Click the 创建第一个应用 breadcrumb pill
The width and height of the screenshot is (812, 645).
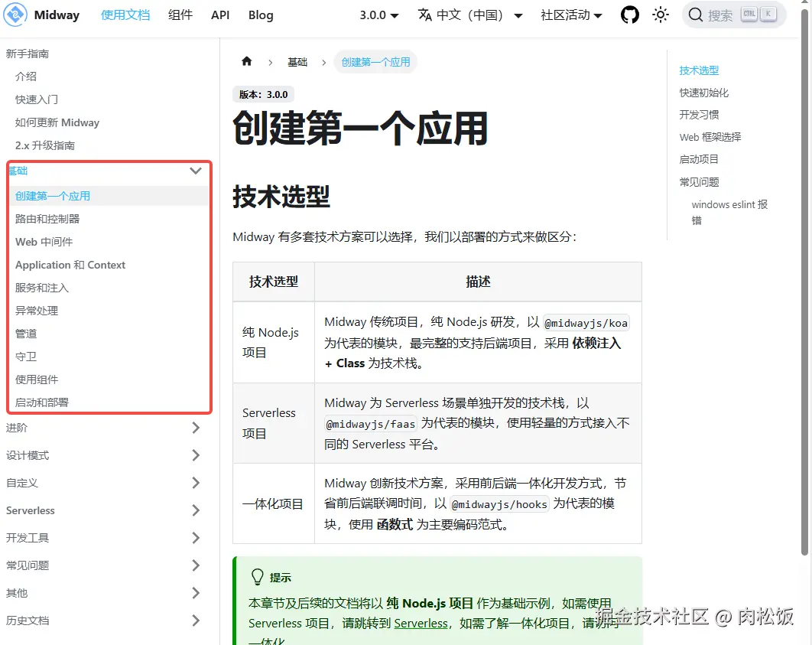pos(375,62)
